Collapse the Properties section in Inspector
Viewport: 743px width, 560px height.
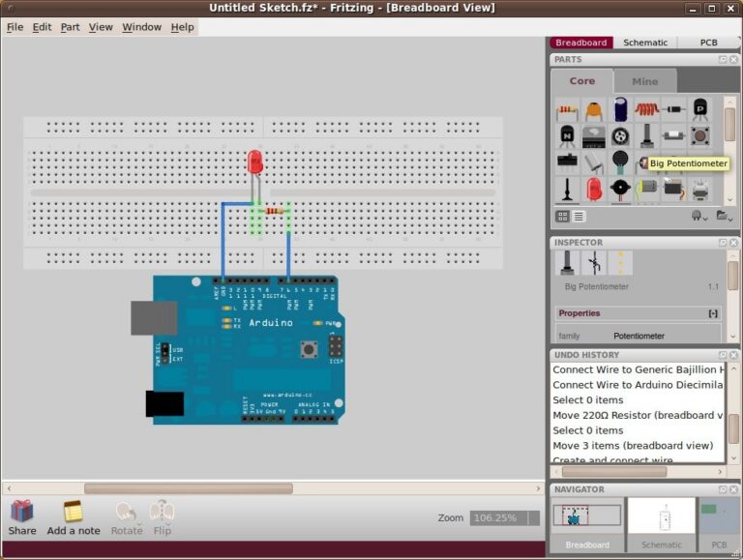click(x=713, y=313)
